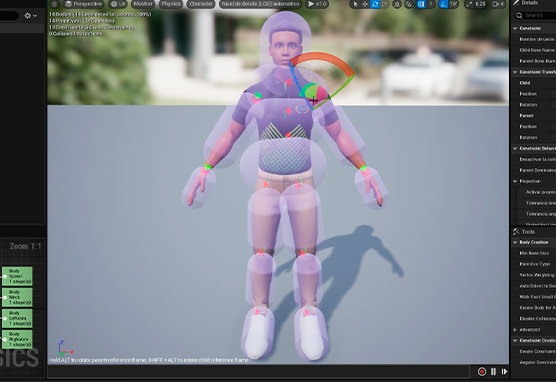Switch to the scale gizmo tool
The height and width of the screenshot is (382, 556).
(385, 4)
